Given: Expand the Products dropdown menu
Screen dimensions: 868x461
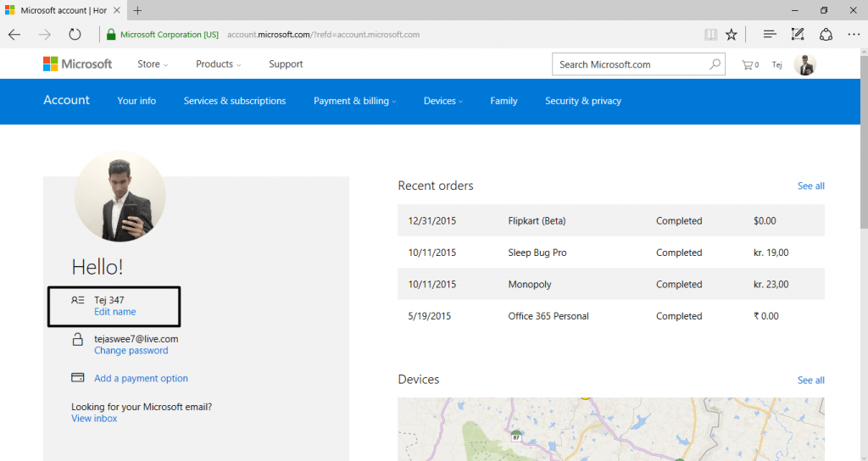Looking at the screenshot, I should (218, 64).
